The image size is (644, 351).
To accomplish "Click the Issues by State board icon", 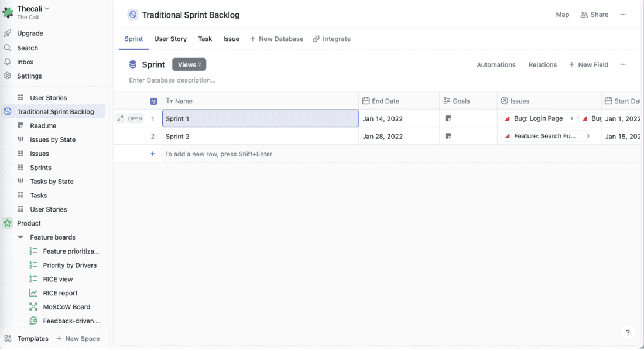I will [20, 139].
